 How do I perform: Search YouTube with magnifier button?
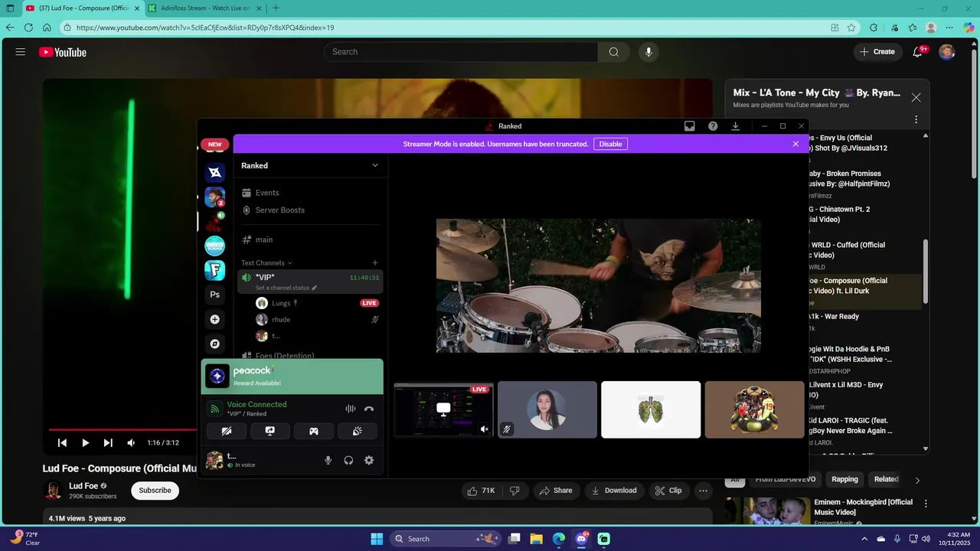pyautogui.click(x=613, y=52)
